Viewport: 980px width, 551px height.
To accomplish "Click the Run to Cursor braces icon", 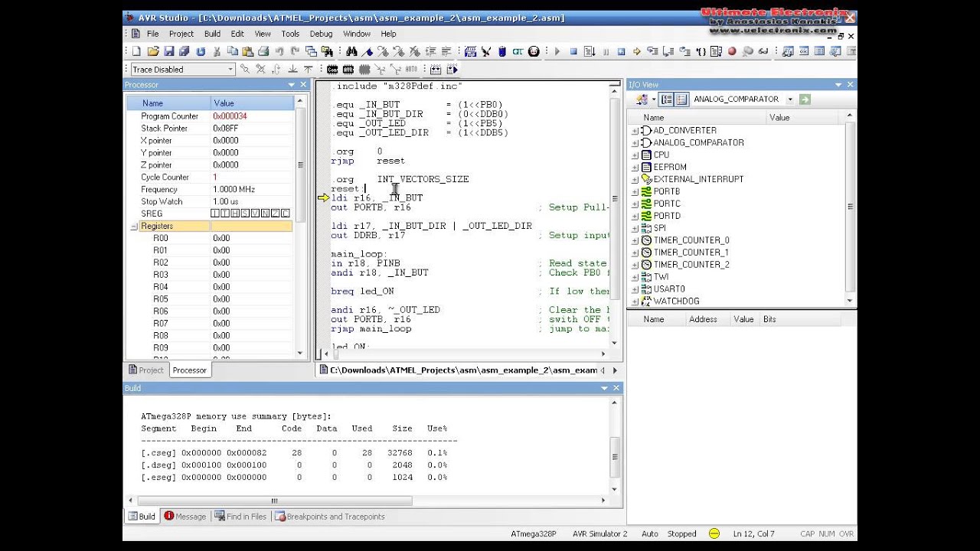I will [x=701, y=51].
